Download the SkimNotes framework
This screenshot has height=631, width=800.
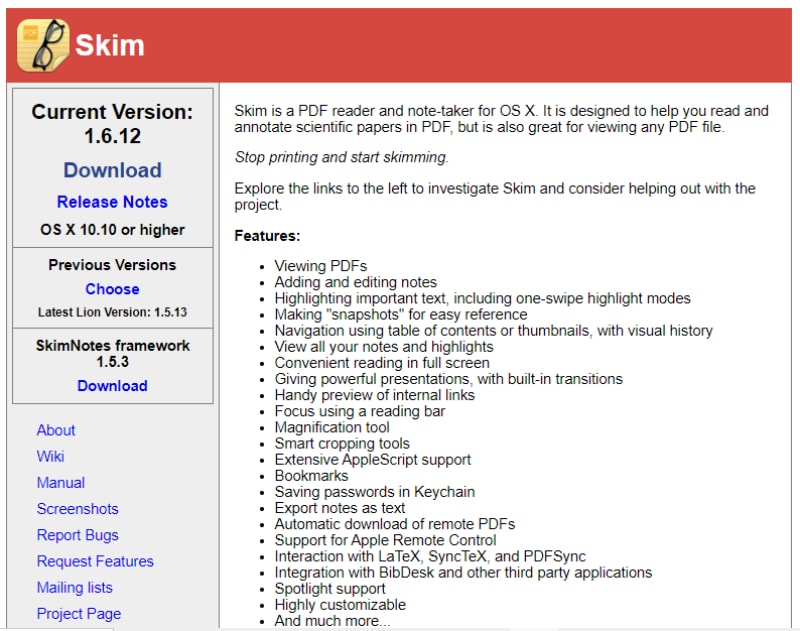coord(112,386)
